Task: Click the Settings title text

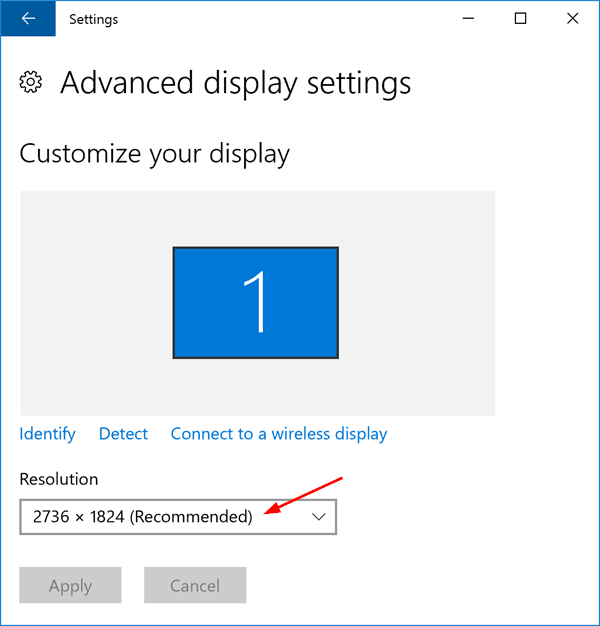Action: coord(92,19)
